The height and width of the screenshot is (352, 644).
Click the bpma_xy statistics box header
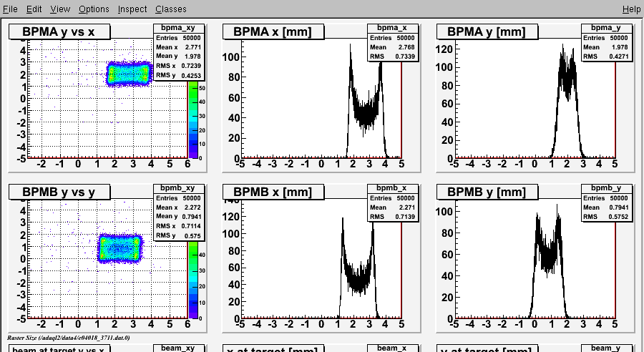(x=178, y=28)
